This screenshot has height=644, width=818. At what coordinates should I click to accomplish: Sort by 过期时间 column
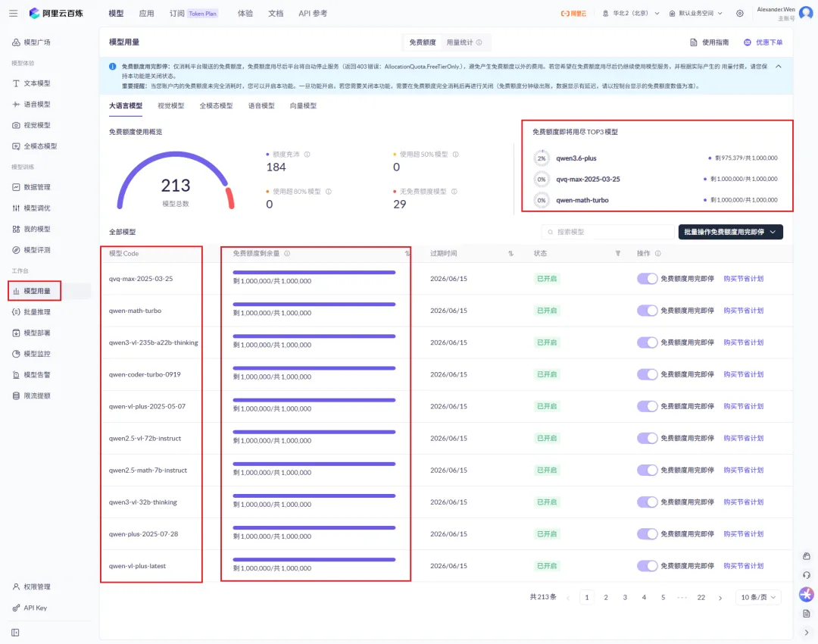510,254
